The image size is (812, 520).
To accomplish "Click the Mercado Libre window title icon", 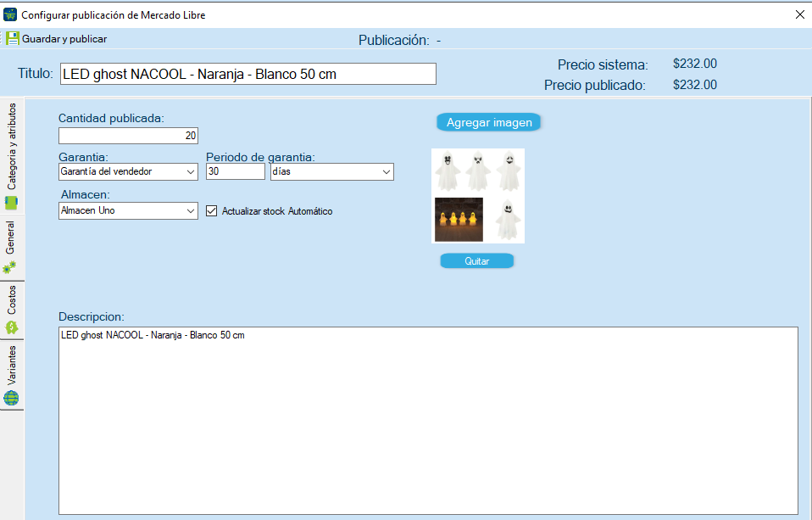I will (x=10, y=14).
